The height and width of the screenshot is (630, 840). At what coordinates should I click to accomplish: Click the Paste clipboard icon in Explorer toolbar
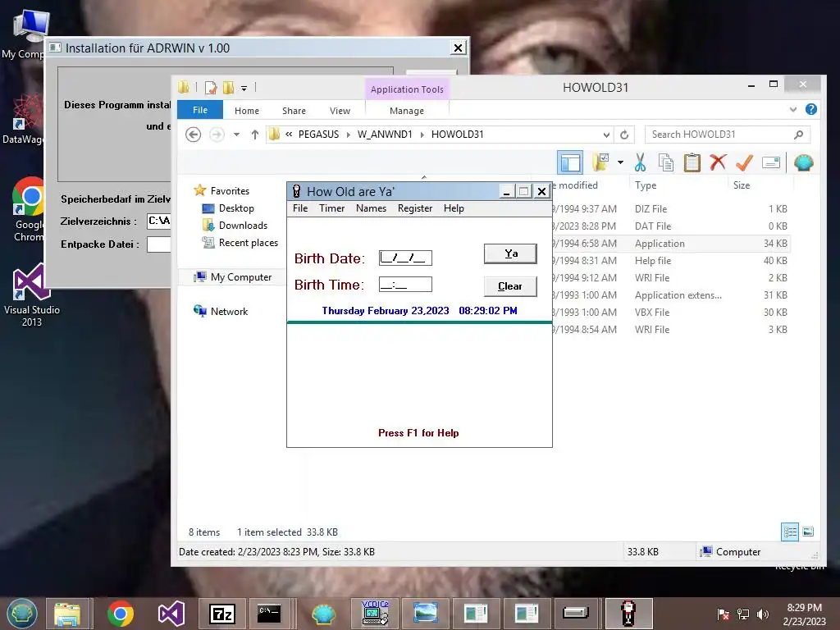(692, 162)
